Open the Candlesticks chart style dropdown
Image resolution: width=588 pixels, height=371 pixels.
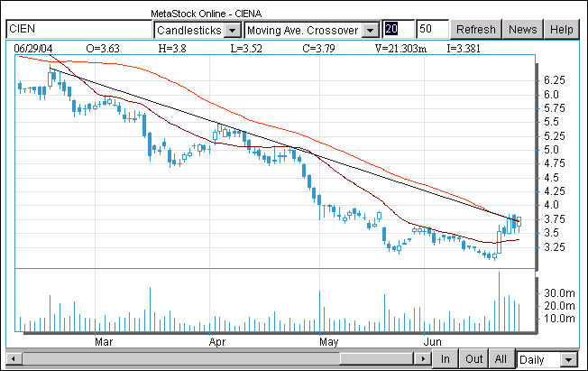click(232, 30)
